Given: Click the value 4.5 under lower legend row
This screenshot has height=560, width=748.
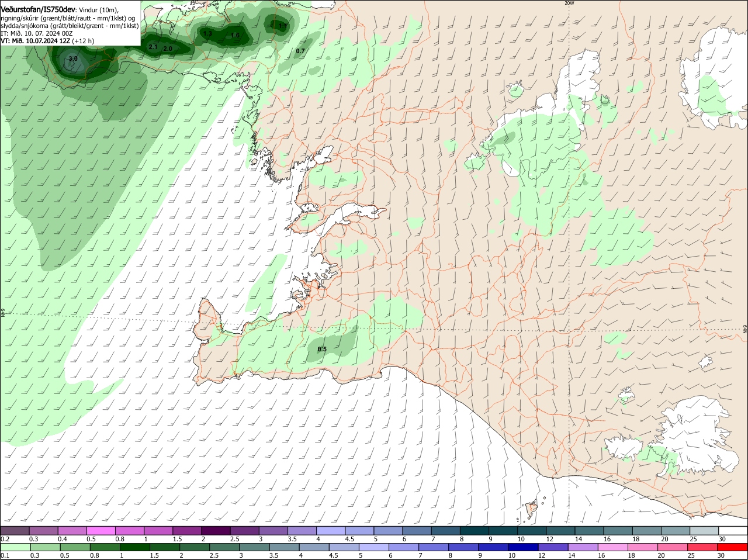Looking at the screenshot, I should click(333, 555).
